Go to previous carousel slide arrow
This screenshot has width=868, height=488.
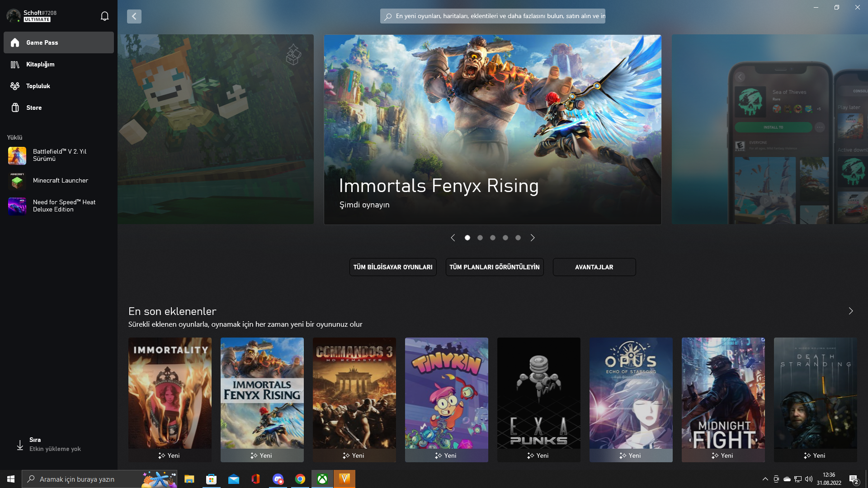pyautogui.click(x=453, y=238)
